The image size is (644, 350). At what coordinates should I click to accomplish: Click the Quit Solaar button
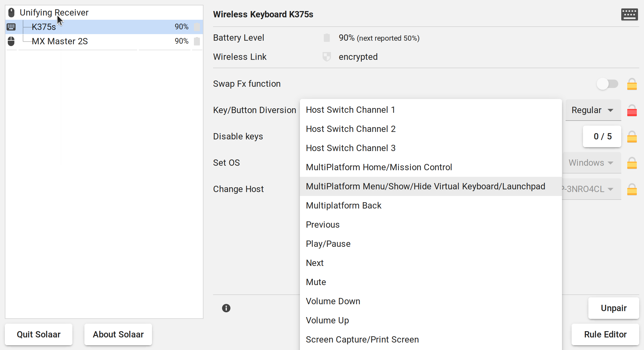(39, 334)
